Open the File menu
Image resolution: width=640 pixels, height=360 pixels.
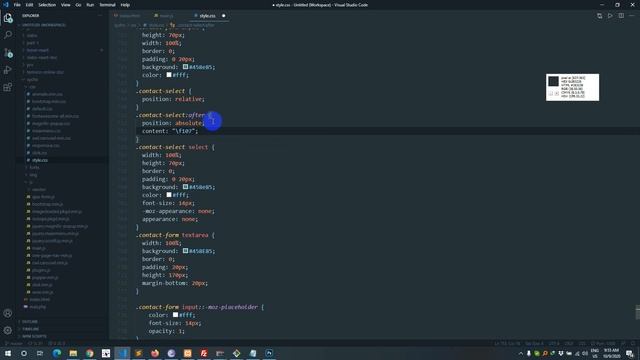click(x=17, y=5)
